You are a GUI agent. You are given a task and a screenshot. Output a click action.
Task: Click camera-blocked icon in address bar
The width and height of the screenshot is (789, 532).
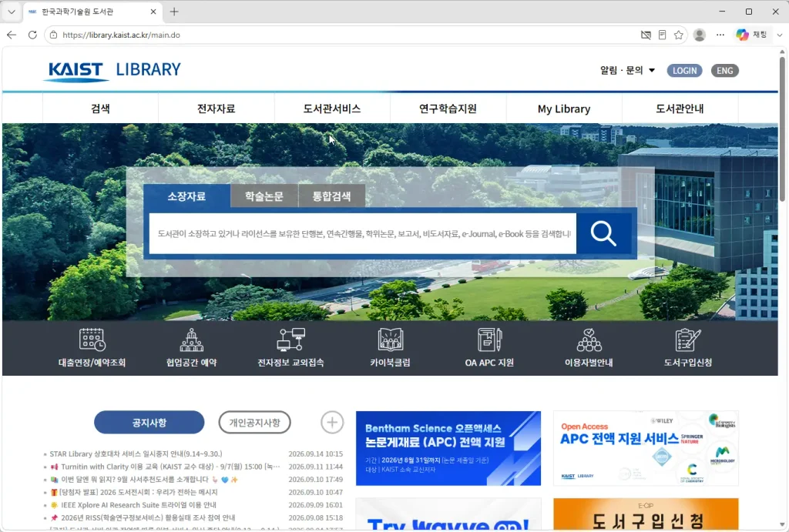coord(646,35)
